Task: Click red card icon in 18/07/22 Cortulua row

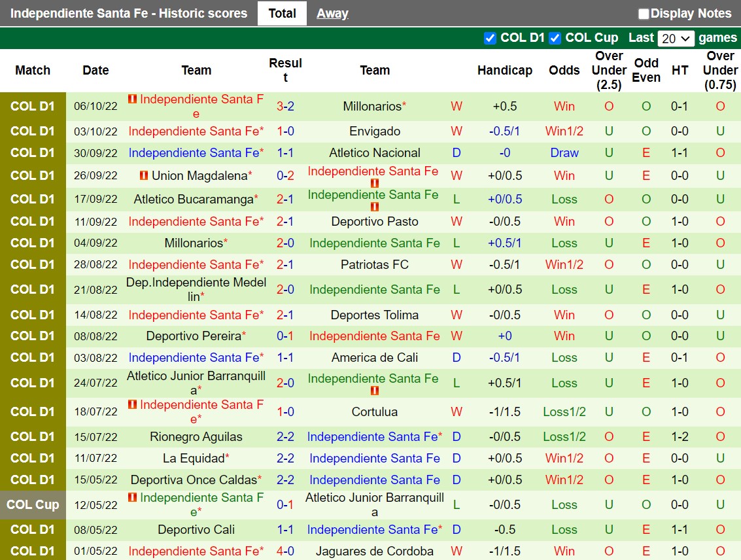Action: tap(132, 404)
